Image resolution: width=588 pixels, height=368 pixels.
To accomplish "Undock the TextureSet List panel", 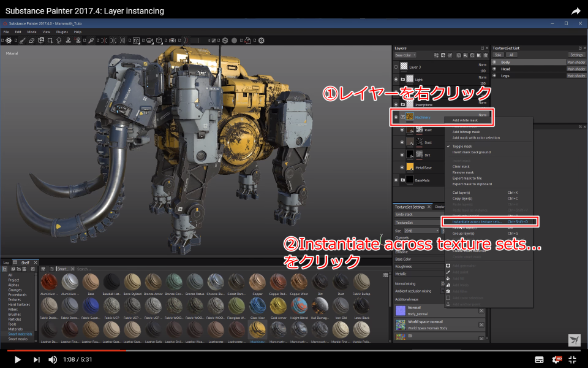I will (x=580, y=48).
